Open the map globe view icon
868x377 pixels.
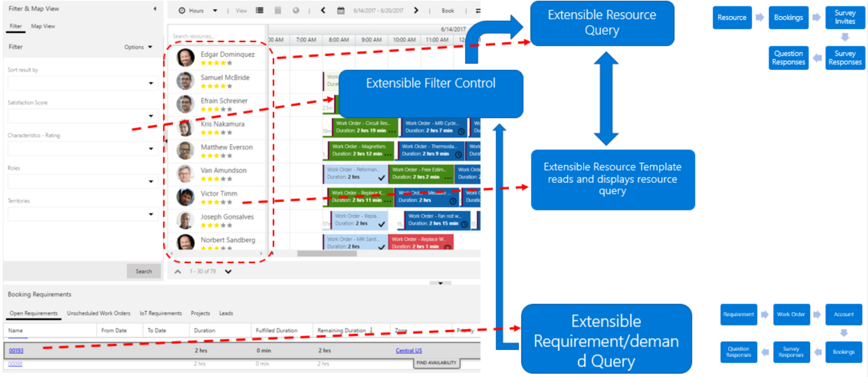click(296, 10)
